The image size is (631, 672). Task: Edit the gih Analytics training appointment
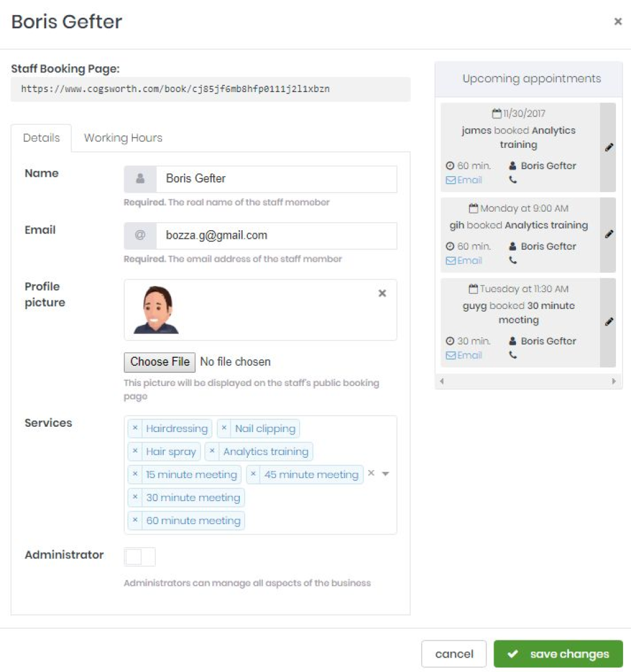pyautogui.click(x=609, y=234)
